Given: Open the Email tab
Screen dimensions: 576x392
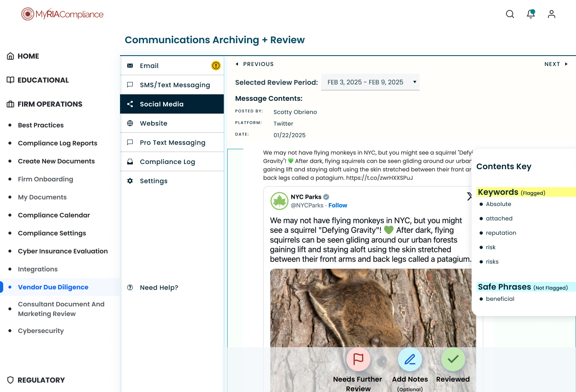Looking at the screenshot, I should click(172, 66).
